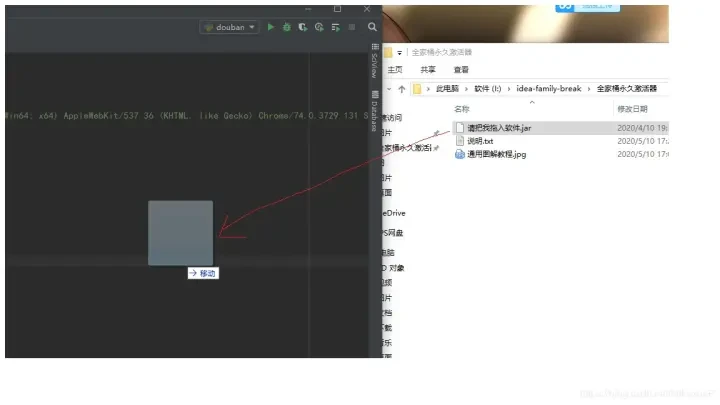720x405 pixels.
Task: Open the 主页 ribbon tab
Action: [x=394, y=70]
